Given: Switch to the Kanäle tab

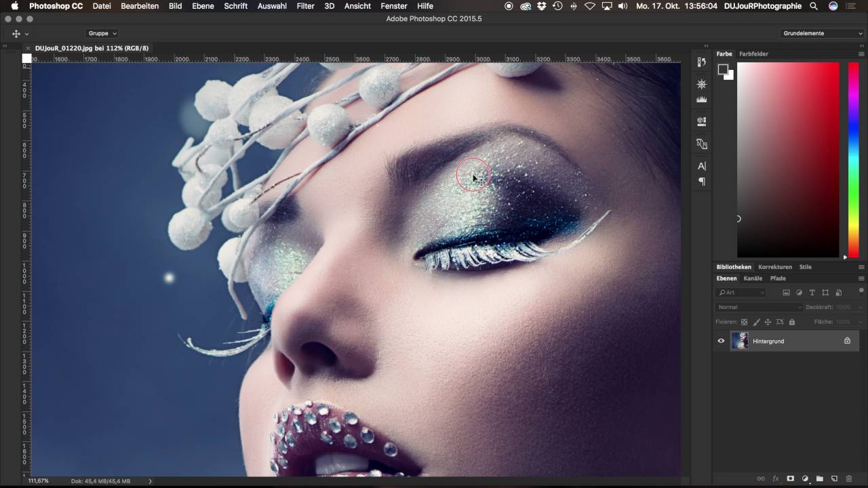Looking at the screenshot, I should (x=753, y=279).
